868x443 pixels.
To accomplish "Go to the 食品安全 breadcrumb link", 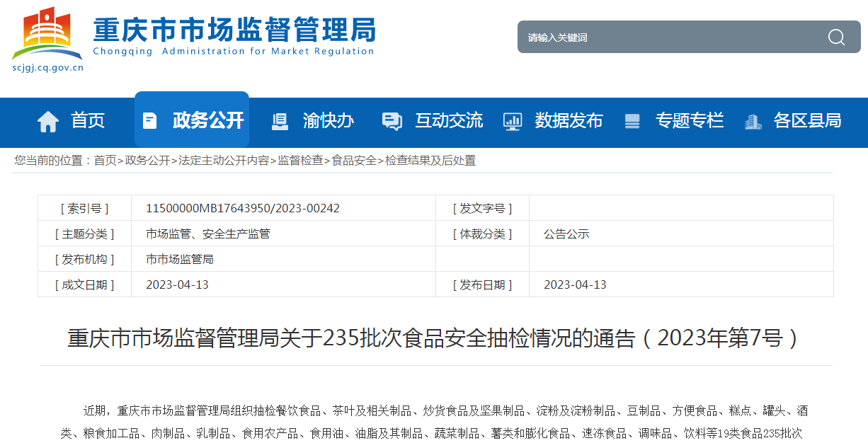I will click(354, 161).
